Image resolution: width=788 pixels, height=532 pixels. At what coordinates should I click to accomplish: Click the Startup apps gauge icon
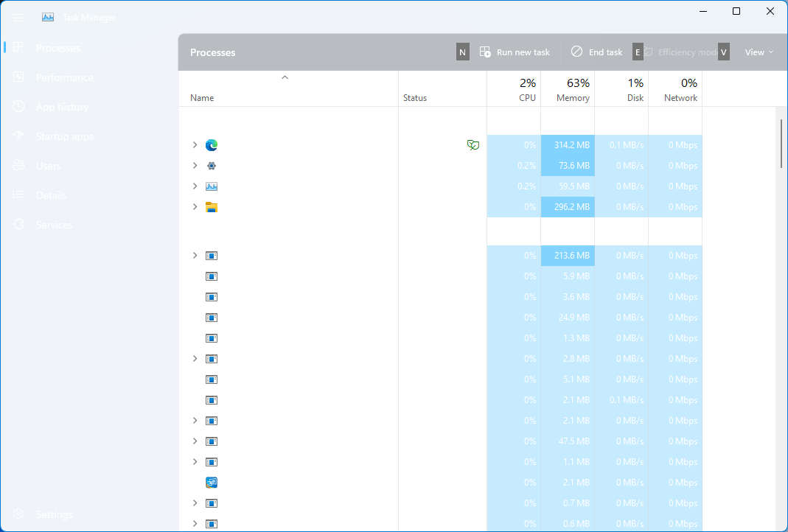coord(18,136)
